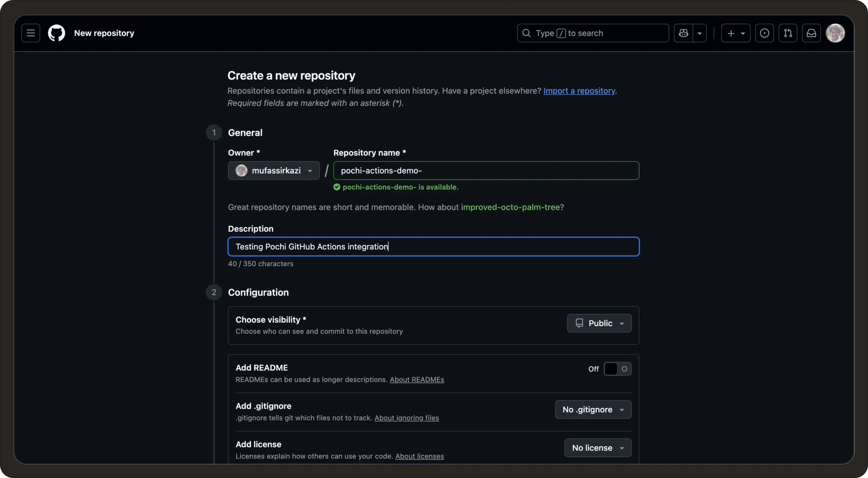Open the Copilot chat icon

(x=684, y=33)
